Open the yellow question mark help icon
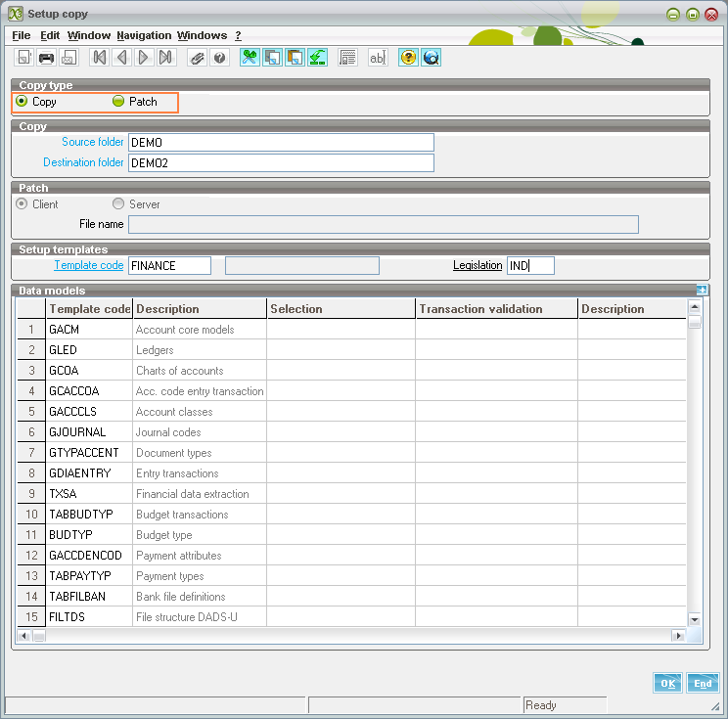 pos(408,58)
